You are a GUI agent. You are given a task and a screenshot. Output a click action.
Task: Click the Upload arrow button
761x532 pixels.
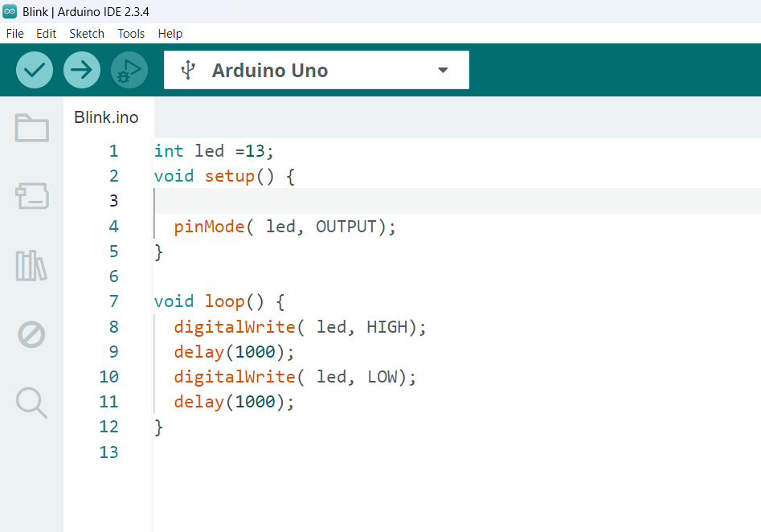pos(82,70)
